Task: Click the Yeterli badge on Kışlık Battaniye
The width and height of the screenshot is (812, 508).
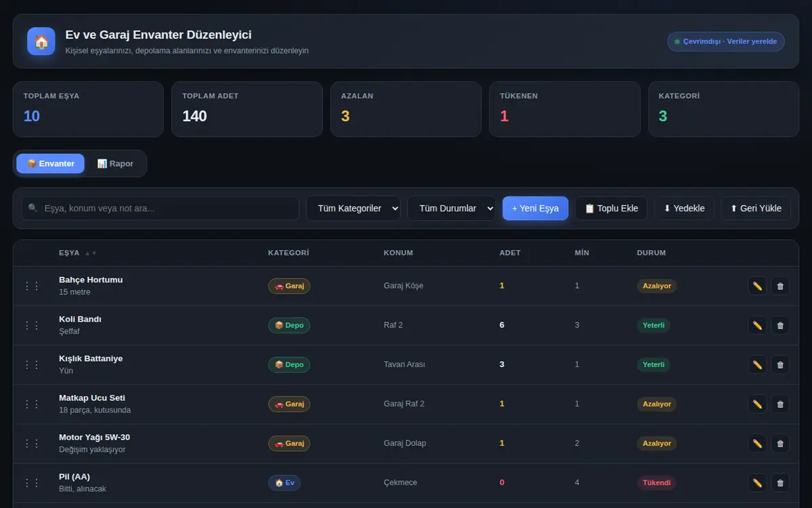Action: (x=654, y=364)
